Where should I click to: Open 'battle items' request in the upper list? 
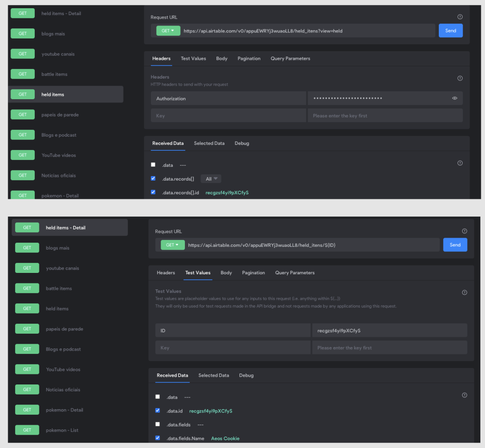point(54,74)
